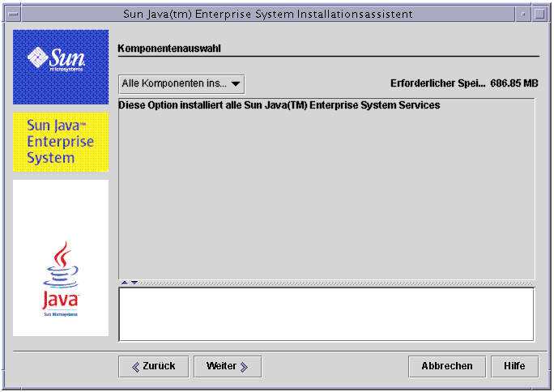Open the 'Alle Komponenten ins...' dropdown
This screenshot has height=392, width=554.
coord(181,84)
